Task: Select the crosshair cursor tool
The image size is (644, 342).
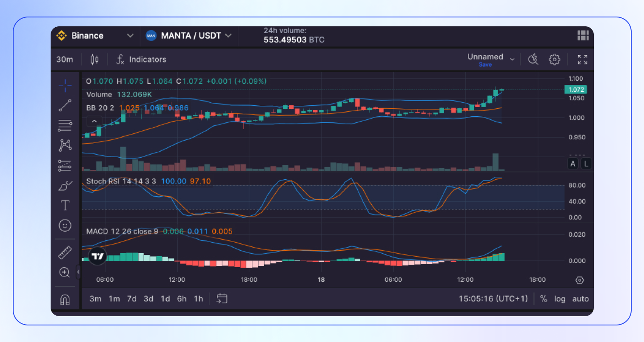Action: (65, 85)
